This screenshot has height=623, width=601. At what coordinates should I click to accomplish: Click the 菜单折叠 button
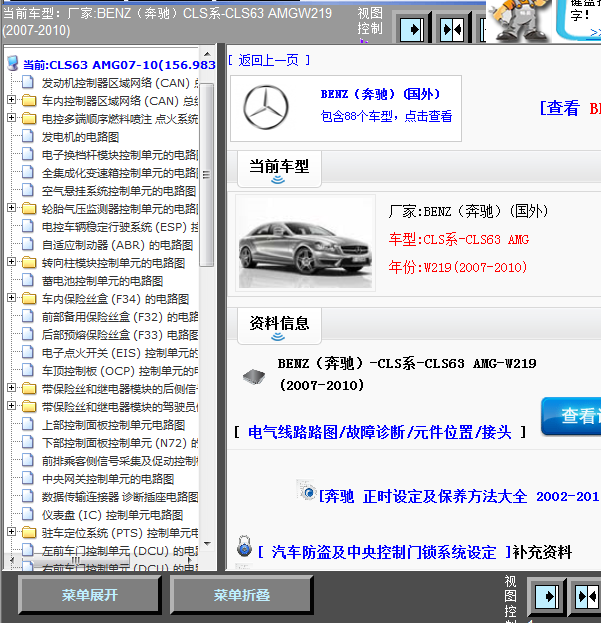pyautogui.click(x=242, y=595)
